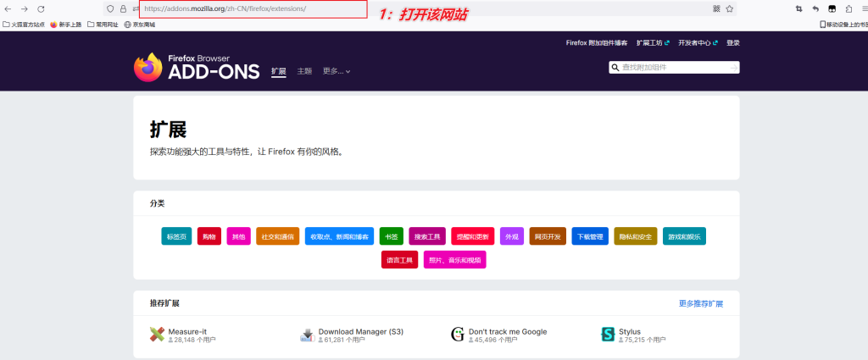Click the 75,215 个用户 count
868x360 pixels.
tap(643, 340)
